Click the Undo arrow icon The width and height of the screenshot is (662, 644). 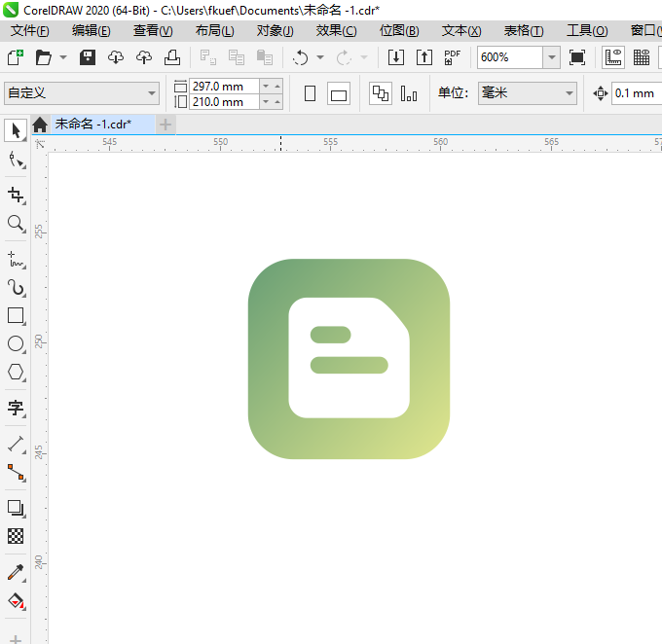300,57
